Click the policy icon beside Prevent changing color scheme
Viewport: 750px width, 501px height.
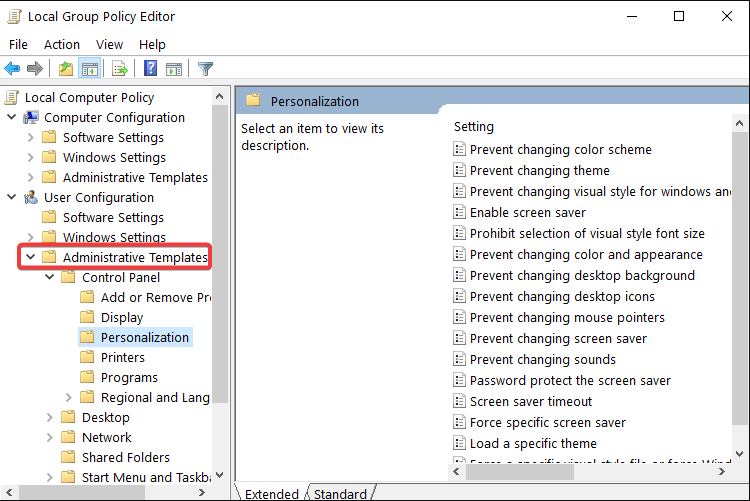[459, 149]
